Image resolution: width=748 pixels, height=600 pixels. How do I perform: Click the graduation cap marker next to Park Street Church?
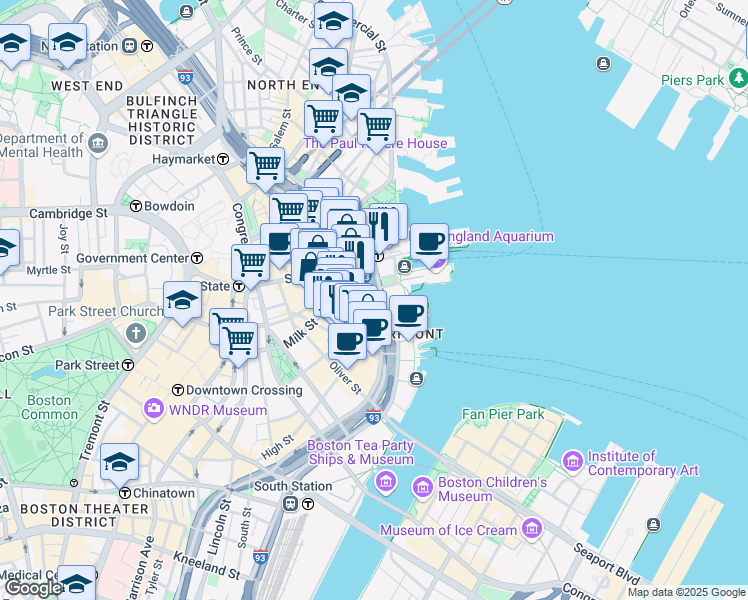pos(182,303)
